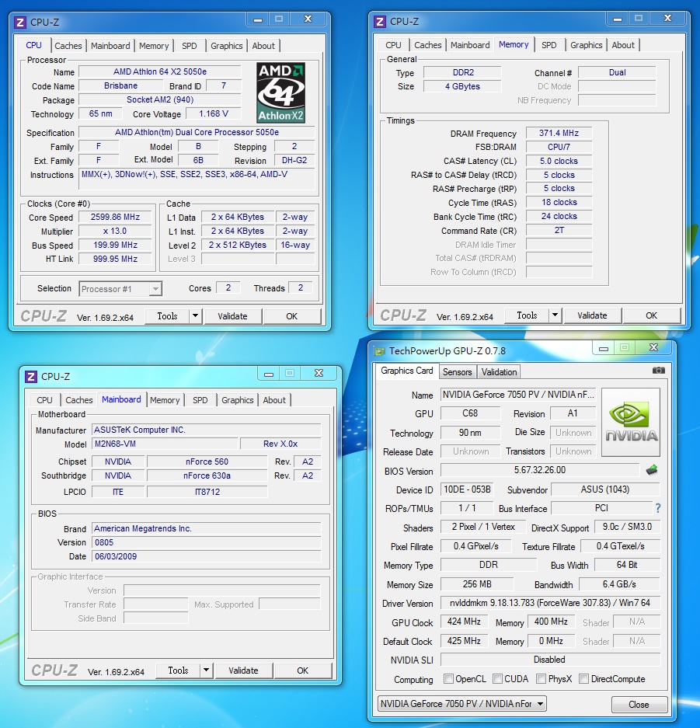Click the Instructions field MMX(+), 3DNow!(+)
The height and width of the screenshot is (728, 700).
click(x=197, y=179)
